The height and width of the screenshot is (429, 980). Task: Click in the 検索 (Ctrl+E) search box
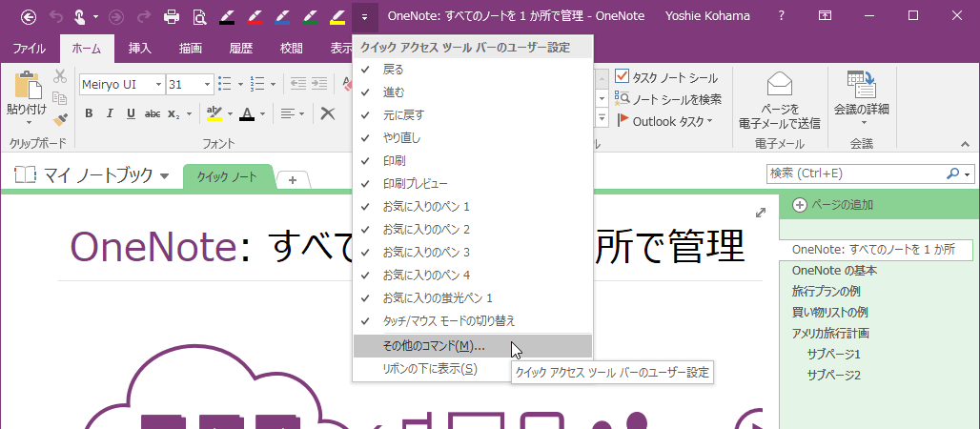tap(856, 174)
